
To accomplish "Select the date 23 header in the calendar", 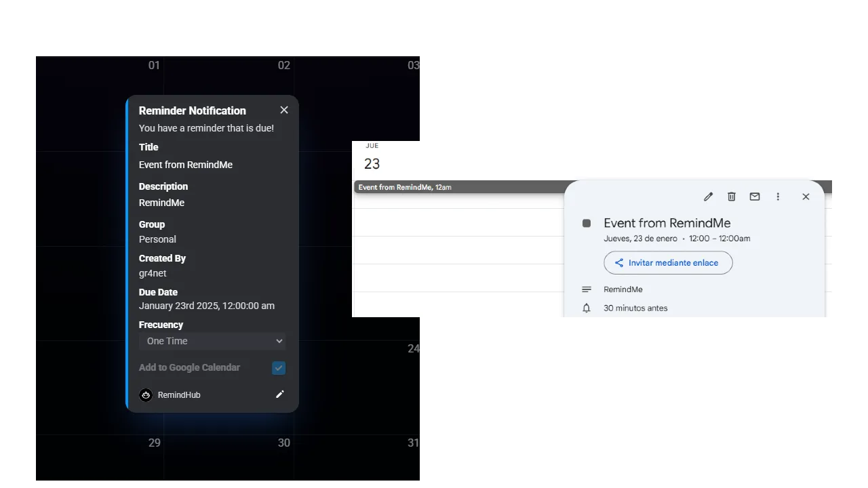I will click(372, 163).
